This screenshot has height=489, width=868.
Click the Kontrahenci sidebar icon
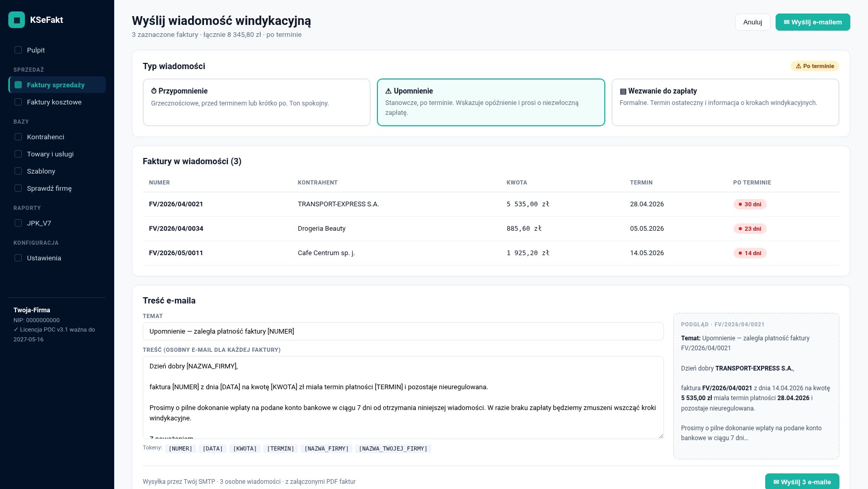coord(18,137)
